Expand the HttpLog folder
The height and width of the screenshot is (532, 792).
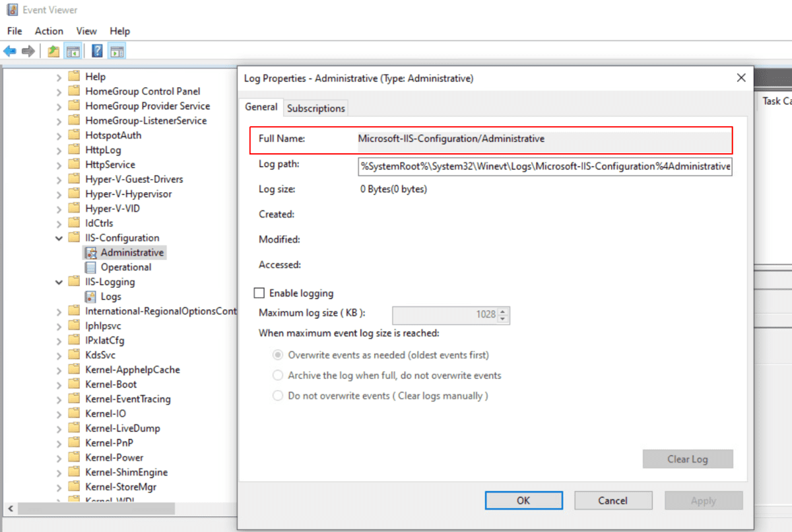[59, 149]
